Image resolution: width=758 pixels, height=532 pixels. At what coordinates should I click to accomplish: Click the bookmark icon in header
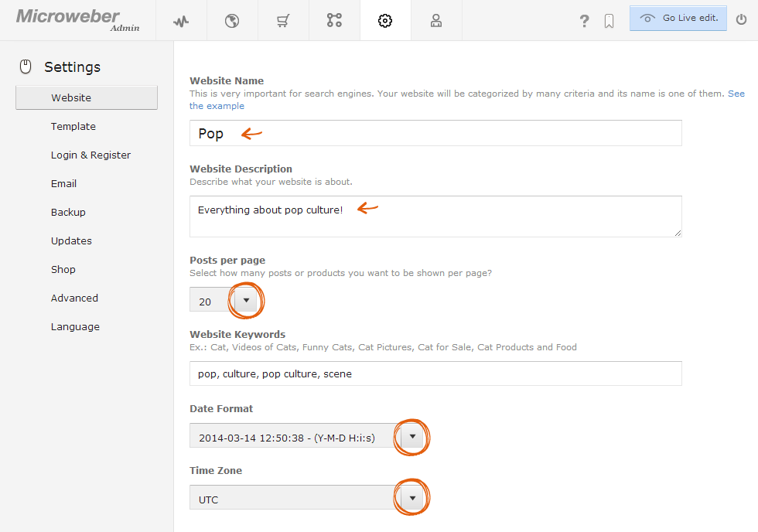(x=609, y=21)
